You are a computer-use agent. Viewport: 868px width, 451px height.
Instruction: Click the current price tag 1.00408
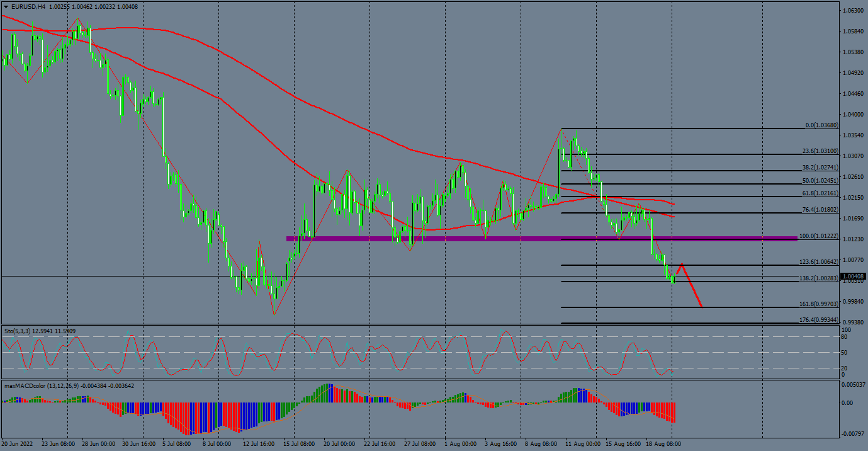pyautogui.click(x=854, y=276)
